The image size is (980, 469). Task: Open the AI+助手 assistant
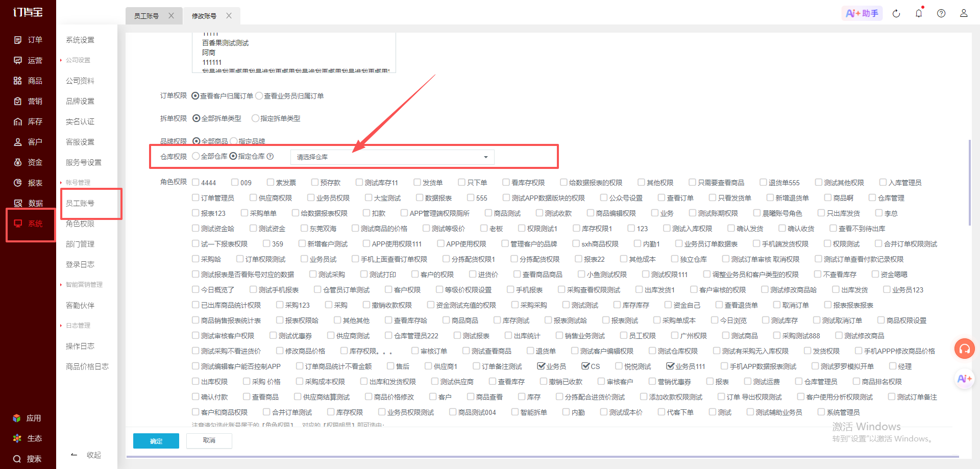(862, 13)
